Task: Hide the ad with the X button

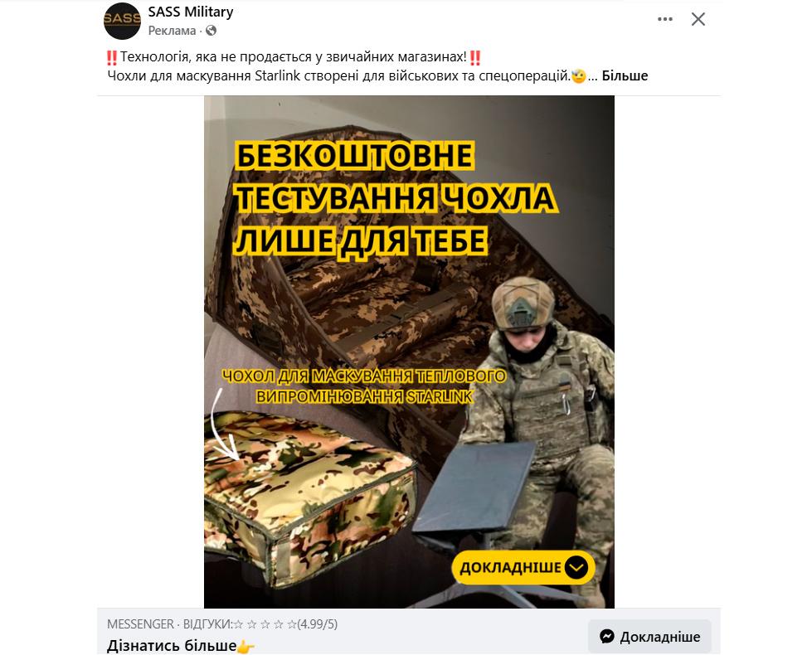Action: point(698,19)
